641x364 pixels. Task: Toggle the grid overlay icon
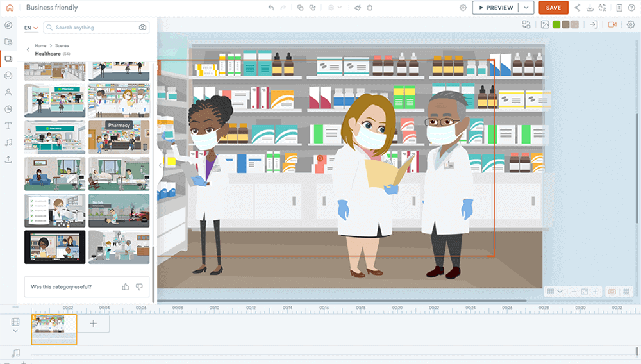pos(551,292)
